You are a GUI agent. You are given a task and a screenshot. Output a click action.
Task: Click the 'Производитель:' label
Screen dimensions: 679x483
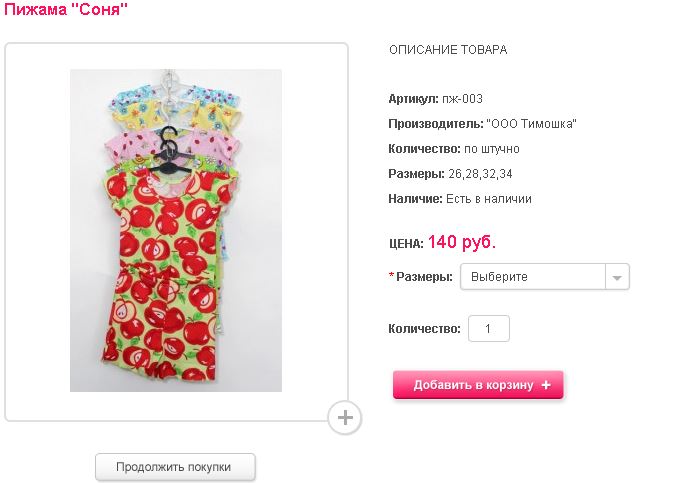[435, 124]
